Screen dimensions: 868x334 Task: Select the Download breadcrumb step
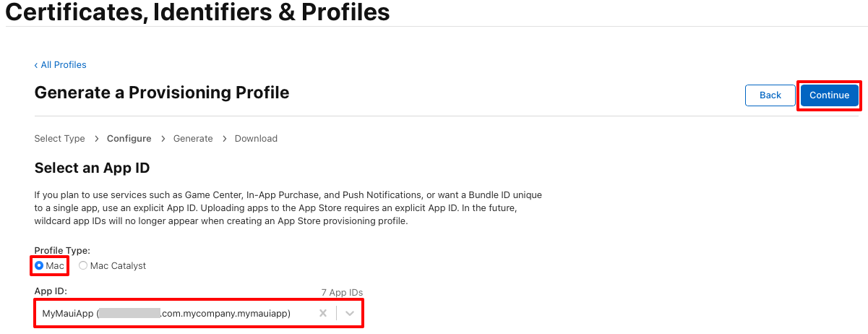[x=256, y=138]
